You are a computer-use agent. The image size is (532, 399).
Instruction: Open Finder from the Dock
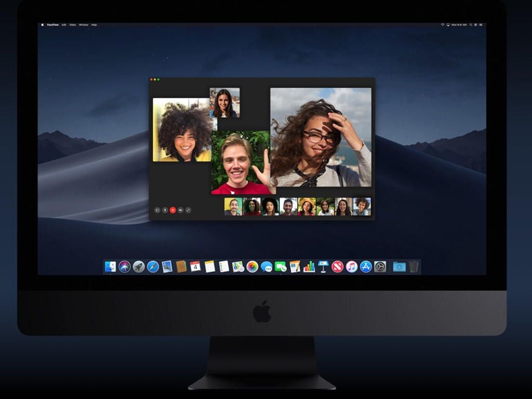click(x=110, y=267)
